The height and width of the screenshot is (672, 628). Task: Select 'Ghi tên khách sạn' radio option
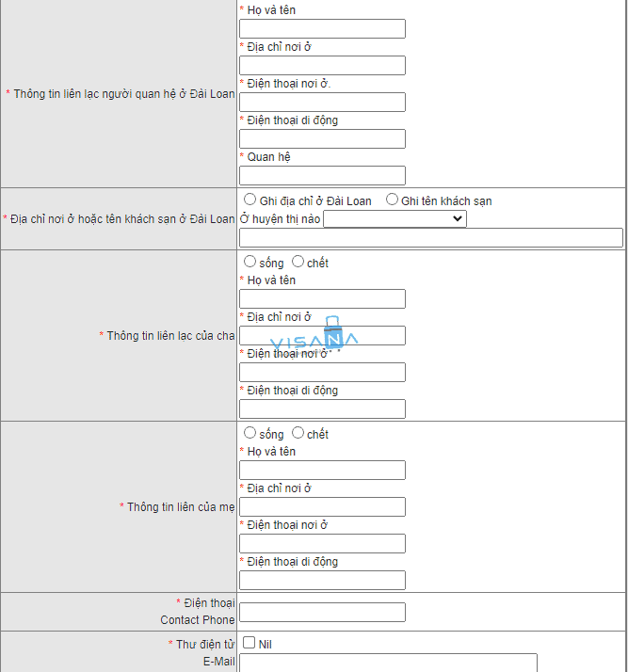pyautogui.click(x=392, y=200)
